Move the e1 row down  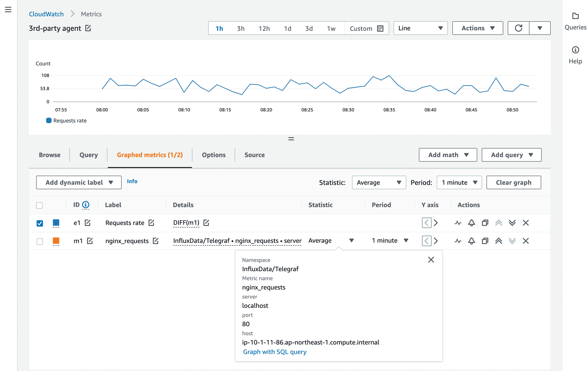tap(512, 223)
